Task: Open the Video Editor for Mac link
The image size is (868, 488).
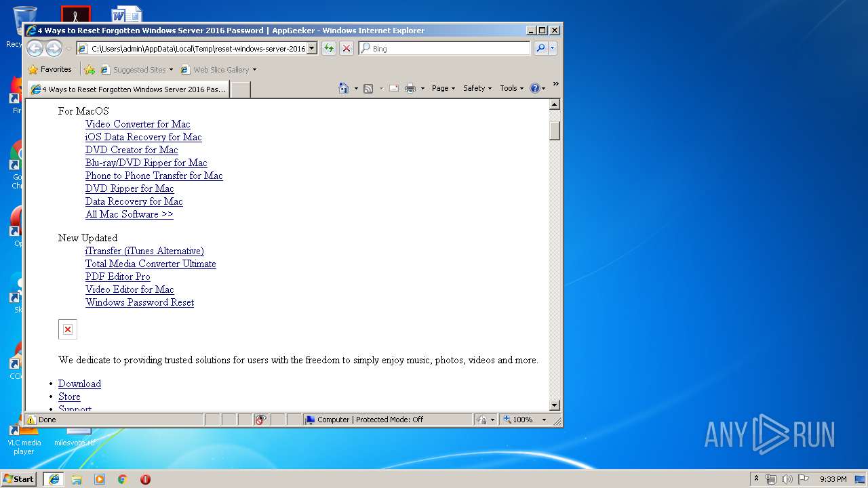Action: click(130, 289)
